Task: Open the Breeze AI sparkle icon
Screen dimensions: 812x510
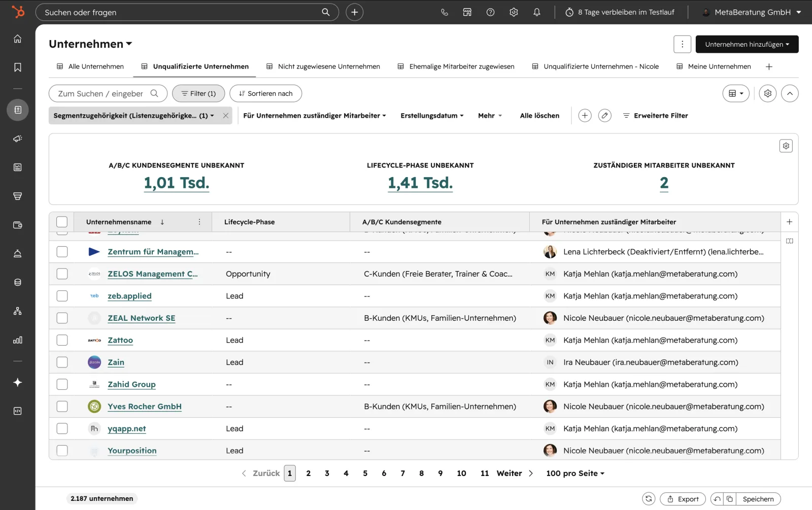Action: 18,383
